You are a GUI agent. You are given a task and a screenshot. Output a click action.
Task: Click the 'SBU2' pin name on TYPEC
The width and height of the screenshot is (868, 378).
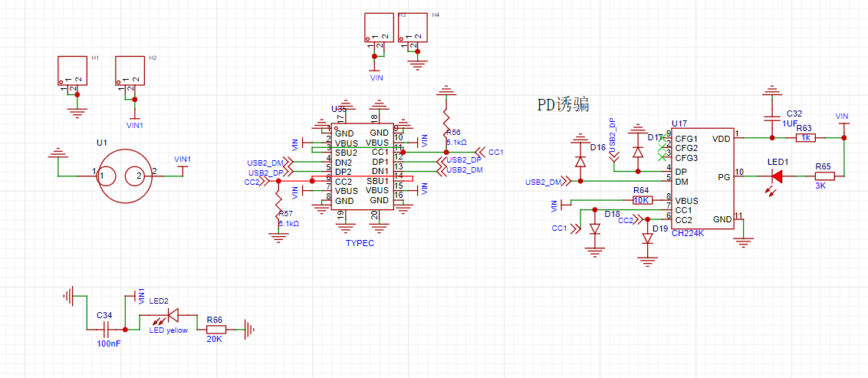pyautogui.click(x=347, y=152)
